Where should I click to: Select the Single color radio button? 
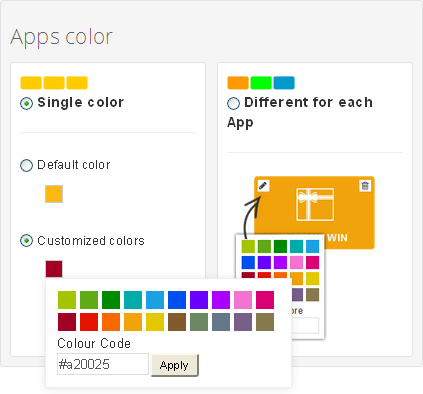[x=27, y=103]
